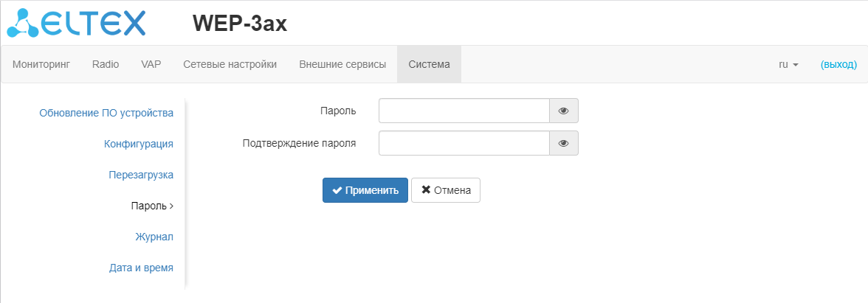The height and width of the screenshot is (303, 868).
Task: Log out via the (выход) link
Action: (x=838, y=64)
